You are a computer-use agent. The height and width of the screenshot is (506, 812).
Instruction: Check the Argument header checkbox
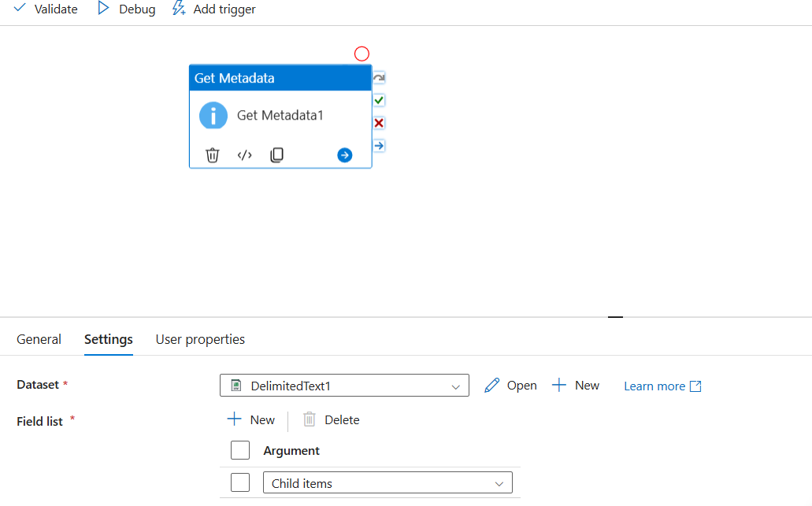coord(240,450)
